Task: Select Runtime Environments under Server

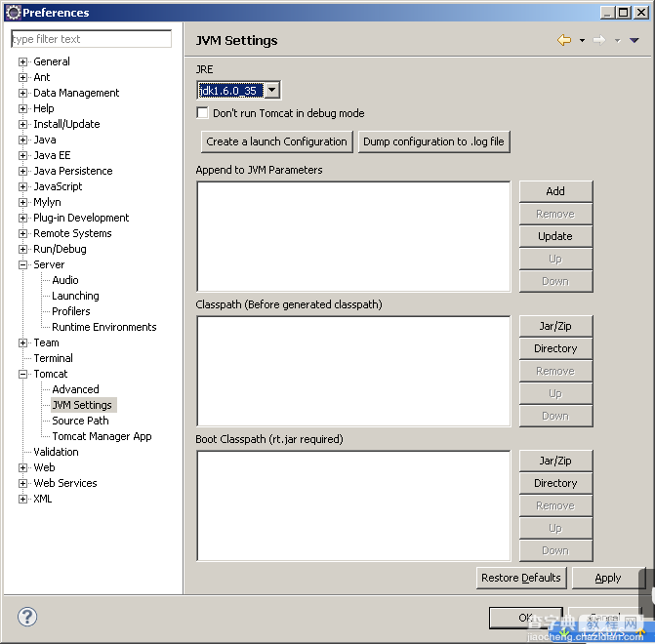Action: tap(104, 327)
